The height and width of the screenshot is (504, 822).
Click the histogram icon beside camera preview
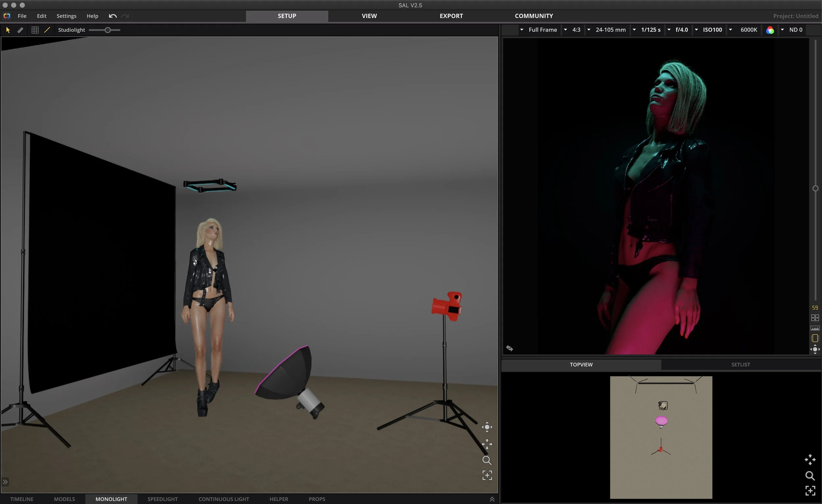pyautogui.click(x=815, y=328)
